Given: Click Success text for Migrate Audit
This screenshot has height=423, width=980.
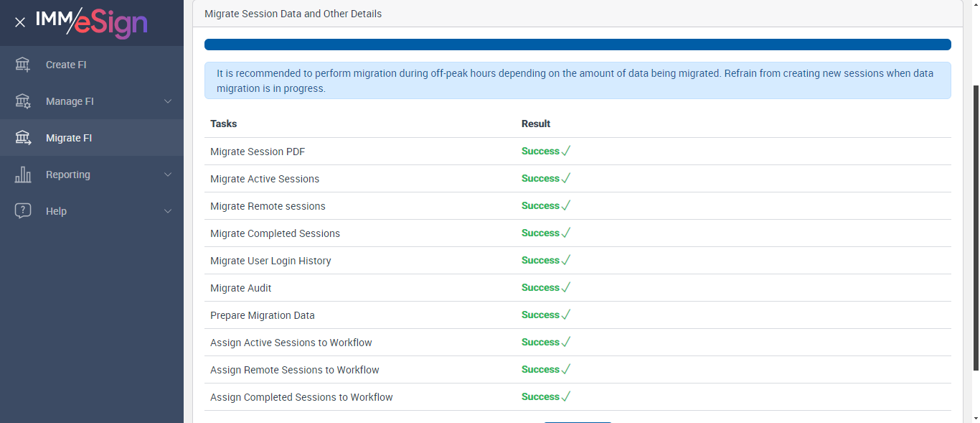Looking at the screenshot, I should coord(540,287).
